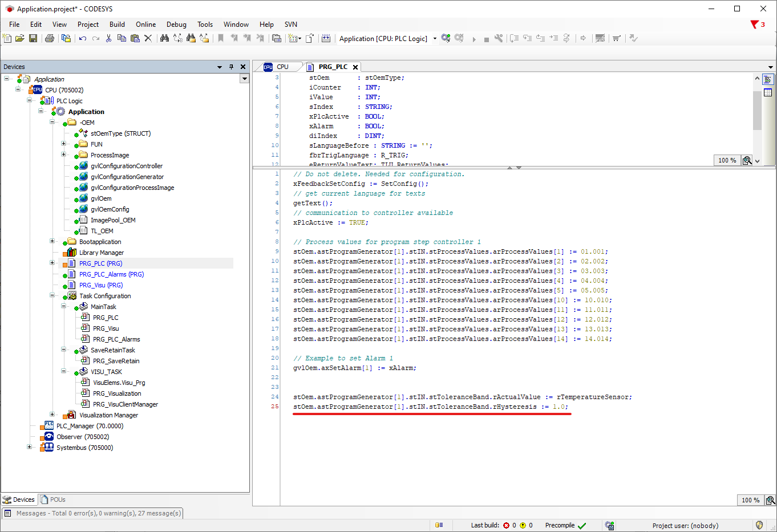Switch declaration editor to tabular view

(768, 92)
